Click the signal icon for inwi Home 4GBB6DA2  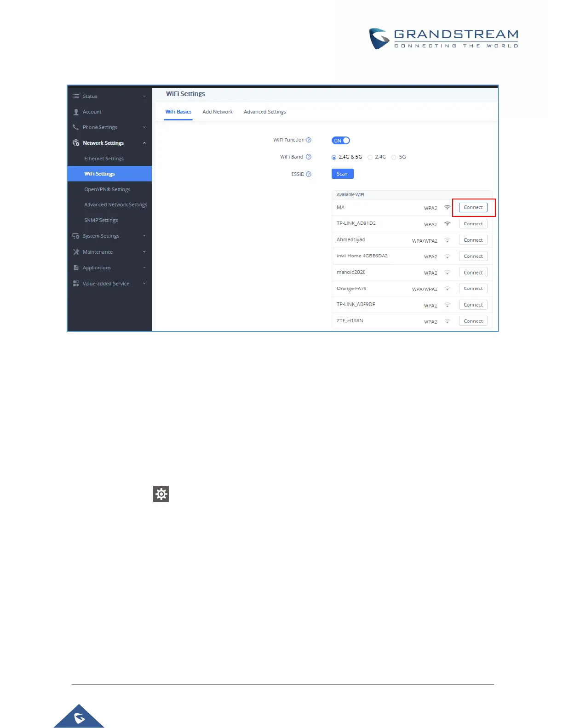(x=447, y=256)
